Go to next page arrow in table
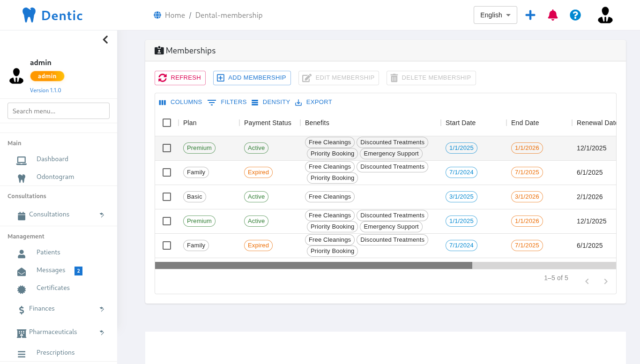The image size is (640, 364). tap(605, 282)
